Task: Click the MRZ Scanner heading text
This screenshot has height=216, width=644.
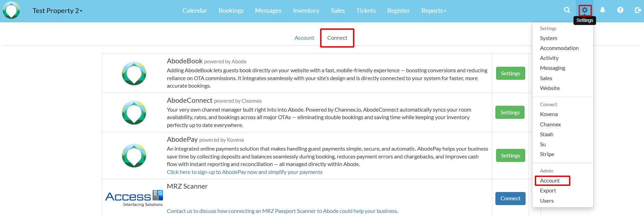Action: tap(187, 187)
